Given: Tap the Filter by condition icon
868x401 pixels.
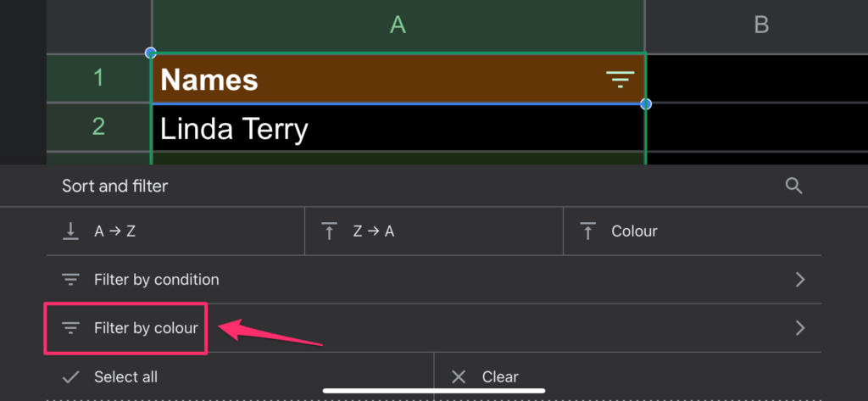Looking at the screenshot, I should [70, 280].
